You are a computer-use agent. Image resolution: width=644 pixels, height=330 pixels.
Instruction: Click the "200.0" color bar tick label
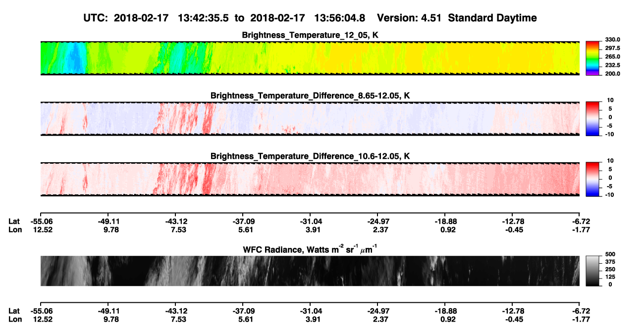tap(612, 73)
